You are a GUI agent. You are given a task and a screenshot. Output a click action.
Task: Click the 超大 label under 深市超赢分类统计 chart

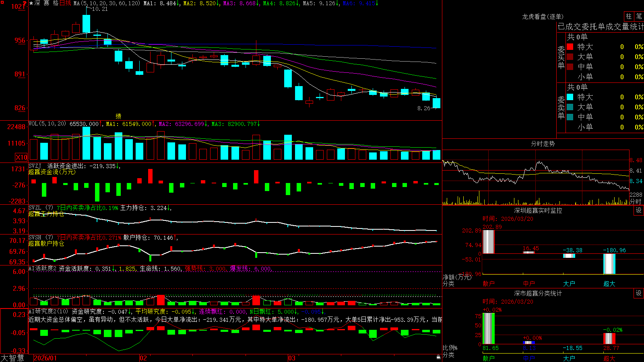609,358
